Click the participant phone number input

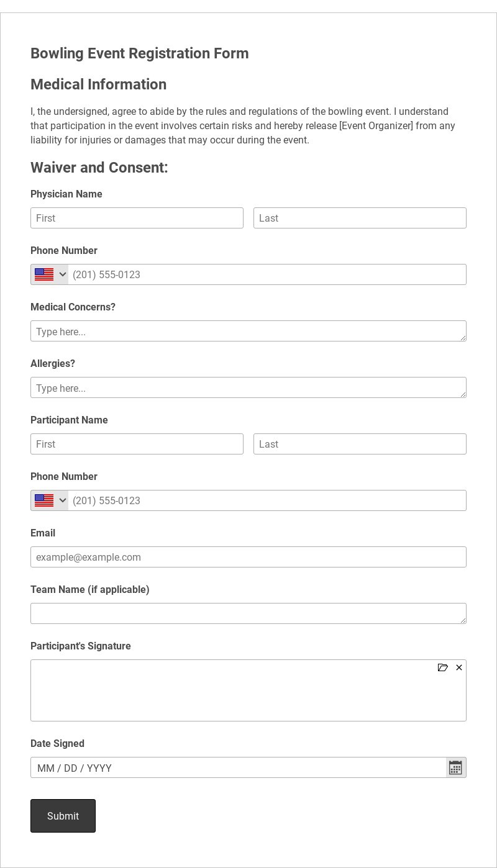tap(267, 500)
